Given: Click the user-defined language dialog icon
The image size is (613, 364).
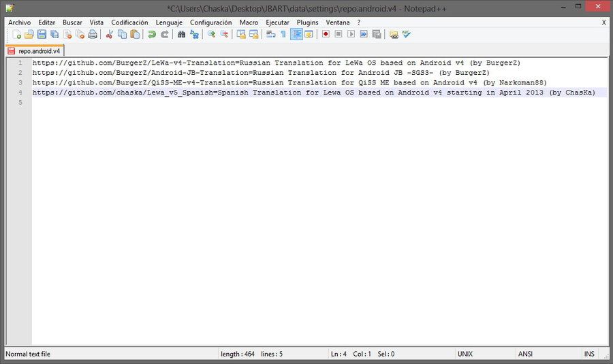Looking at the screenshot, I should (309, 35).
